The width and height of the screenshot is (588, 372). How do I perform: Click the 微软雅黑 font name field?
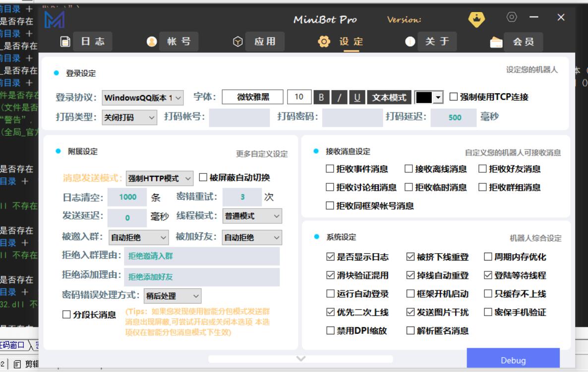(x=252, y=97)
